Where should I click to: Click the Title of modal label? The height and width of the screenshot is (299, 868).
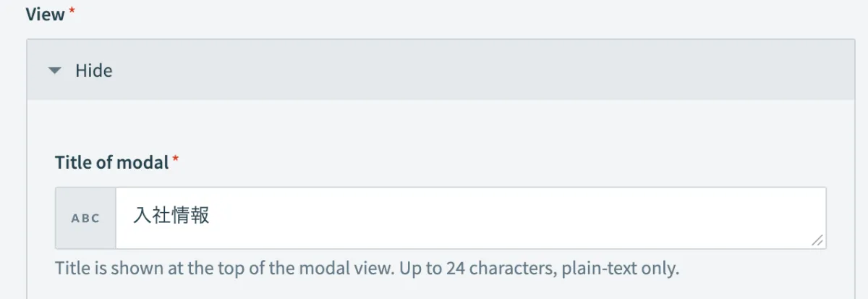(x=111, y=162)
